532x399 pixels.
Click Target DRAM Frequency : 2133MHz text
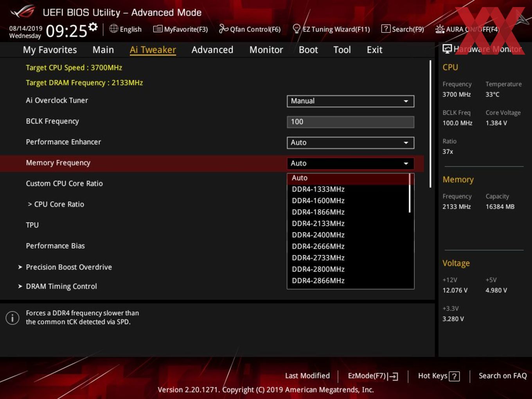84,83
